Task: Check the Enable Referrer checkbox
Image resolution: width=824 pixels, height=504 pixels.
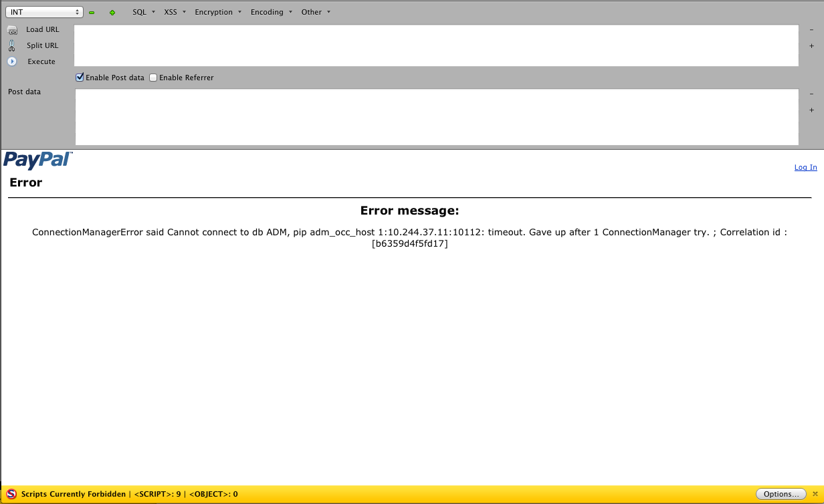Action: (153, 78)
